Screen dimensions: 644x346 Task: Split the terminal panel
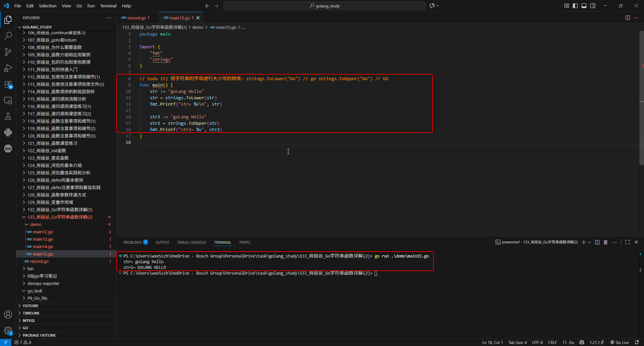597,242
